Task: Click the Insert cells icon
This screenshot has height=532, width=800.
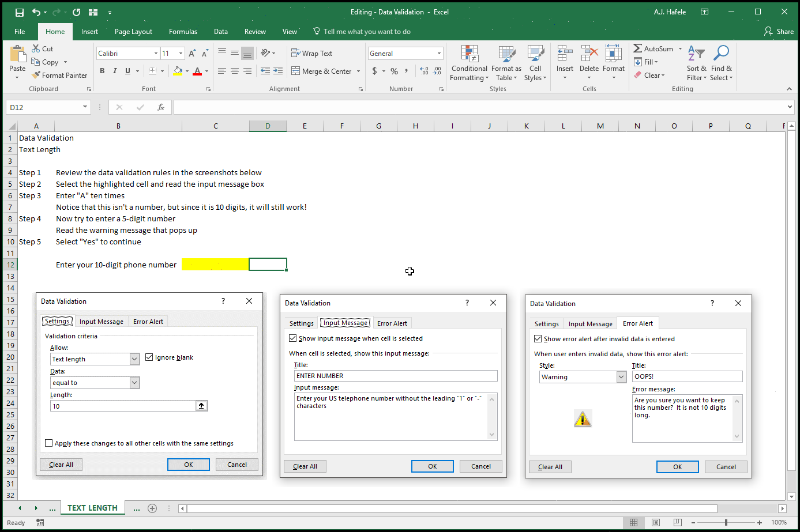Action: point(565,54)
